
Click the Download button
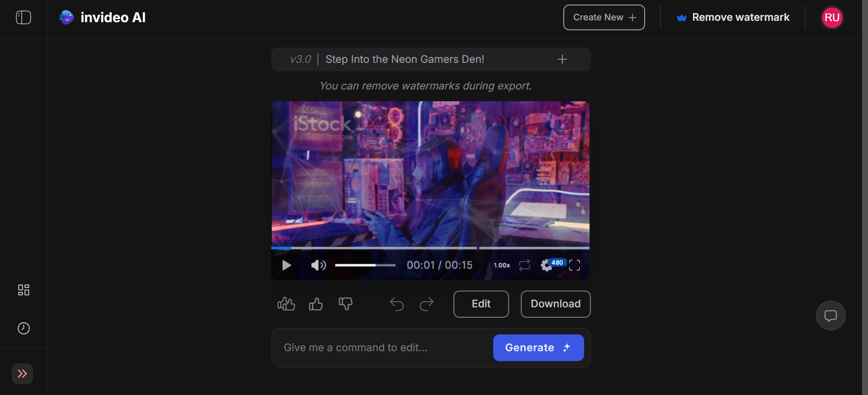[x=556, y=304]
